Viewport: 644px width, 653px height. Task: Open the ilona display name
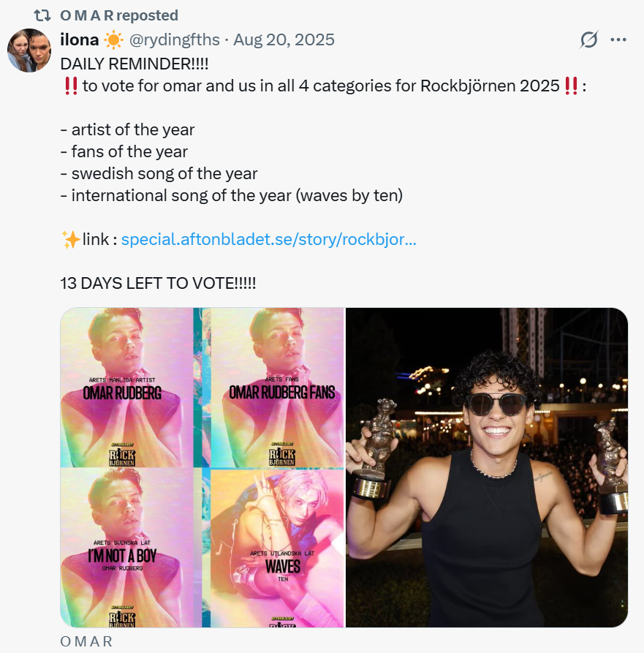point(79,40)
